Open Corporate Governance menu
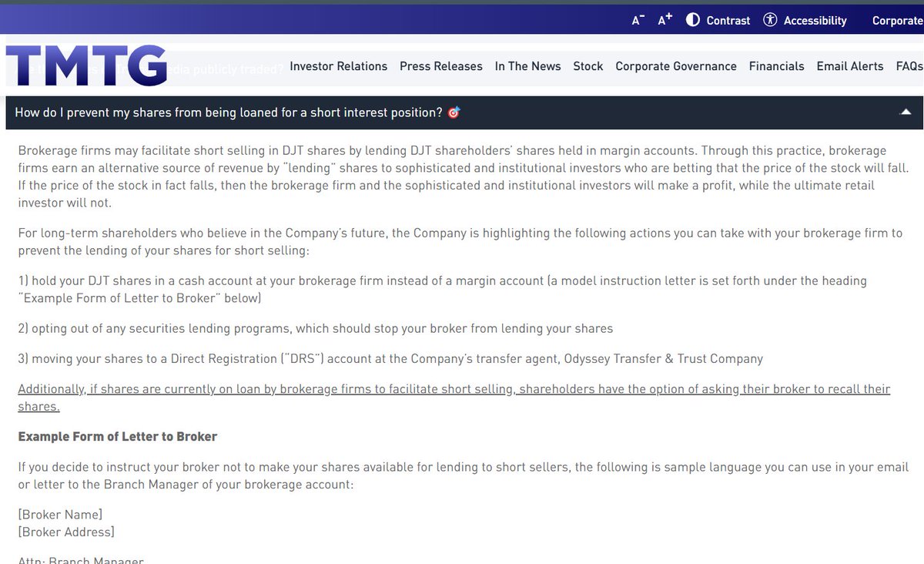924x564 pixels. (676, 66)
